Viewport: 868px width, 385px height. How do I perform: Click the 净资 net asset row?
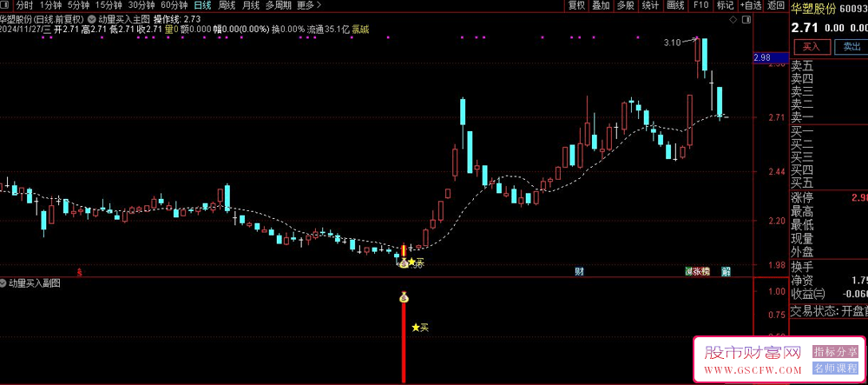(x=829, y=281)
